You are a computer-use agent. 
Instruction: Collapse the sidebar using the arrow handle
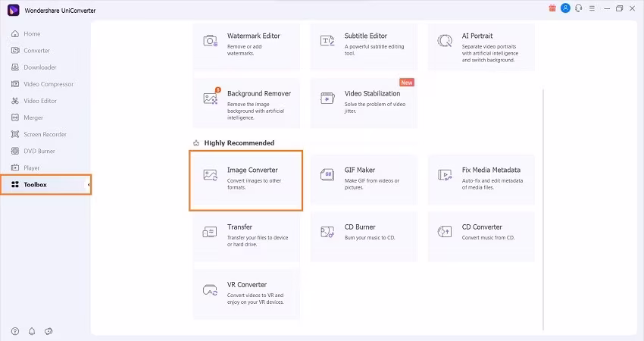tap(89, 185)
